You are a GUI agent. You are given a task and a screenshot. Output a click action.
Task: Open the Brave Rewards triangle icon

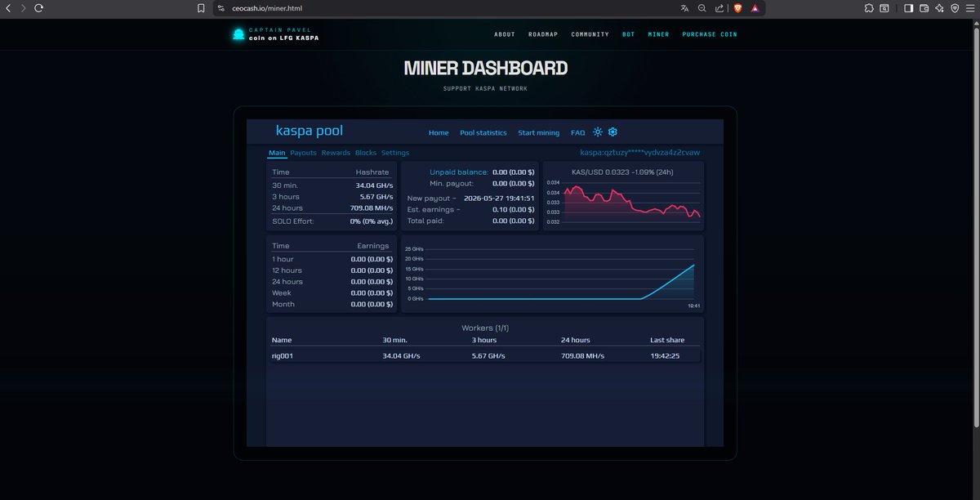[755, 7]
